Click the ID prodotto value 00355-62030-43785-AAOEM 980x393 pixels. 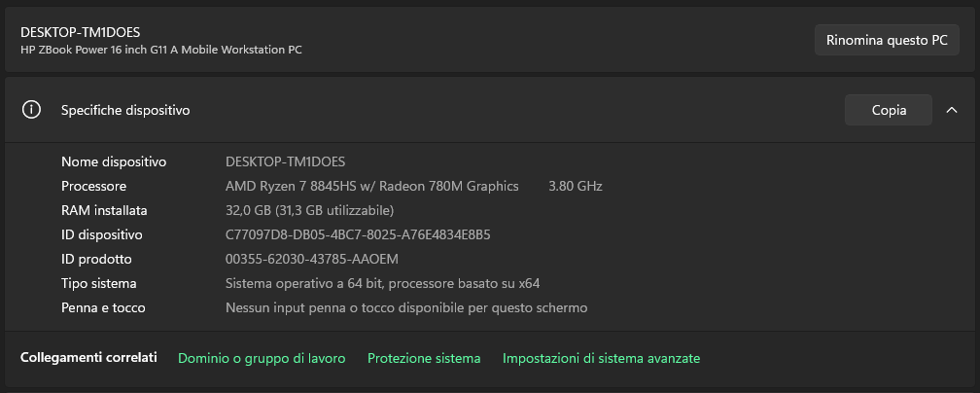point(312,259)
